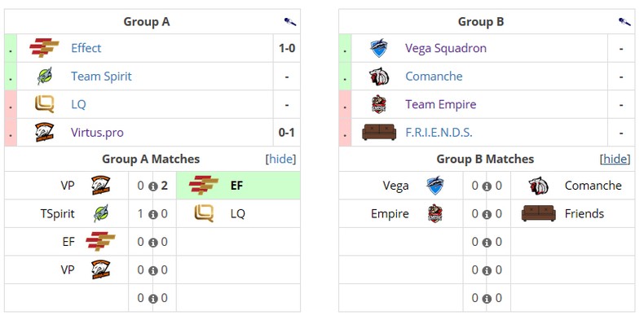
Task: Click the Comanche logo in Group B matches
Action: [539, 186]
